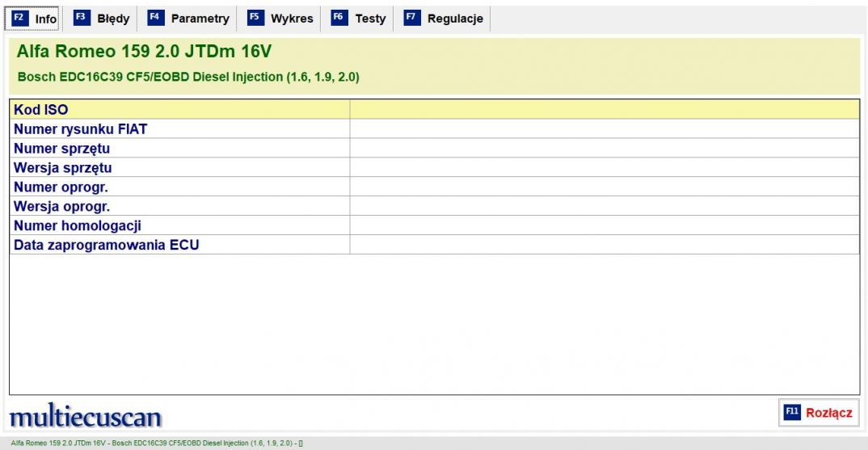Switch to the Wykres tab
Viewport: 868px width, 450px height.
point(280,19)
